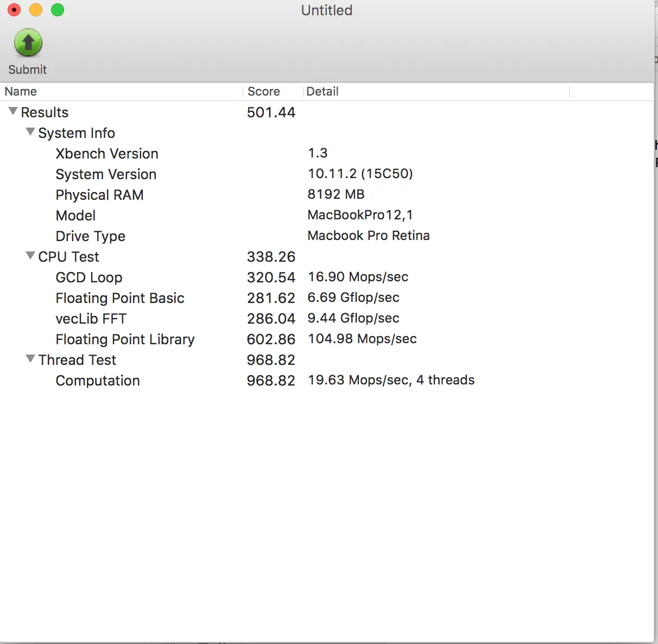Screen dimensions: 658x644
Task: Select the GCD Loop result row
Action: coord(88,277)
